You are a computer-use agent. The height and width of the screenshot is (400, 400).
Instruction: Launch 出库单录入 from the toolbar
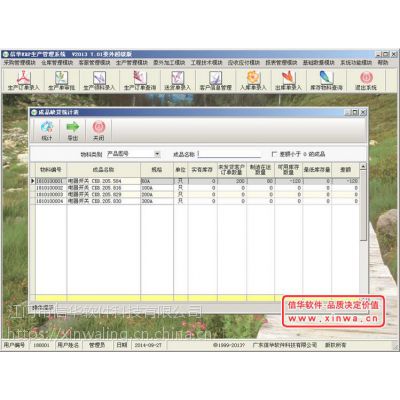point(288,80)
